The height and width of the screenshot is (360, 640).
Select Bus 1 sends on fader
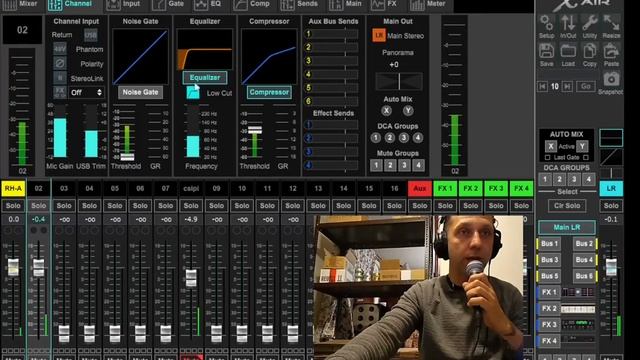pos(549,244)
